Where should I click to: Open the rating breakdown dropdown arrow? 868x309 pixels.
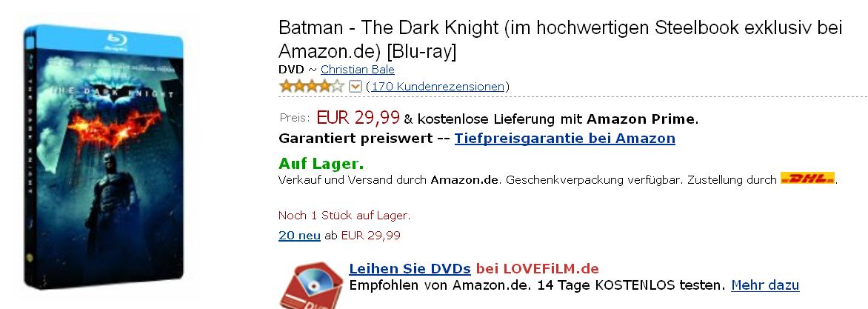355,87
